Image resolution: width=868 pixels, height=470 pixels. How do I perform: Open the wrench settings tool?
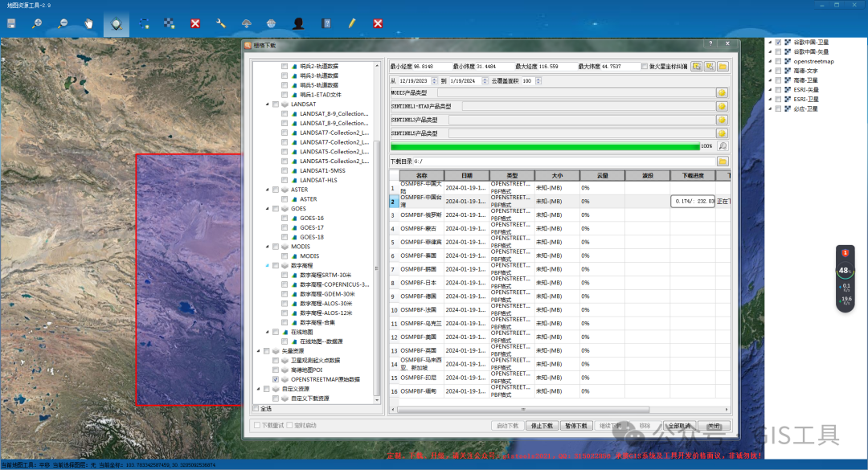tap(221, 24)
